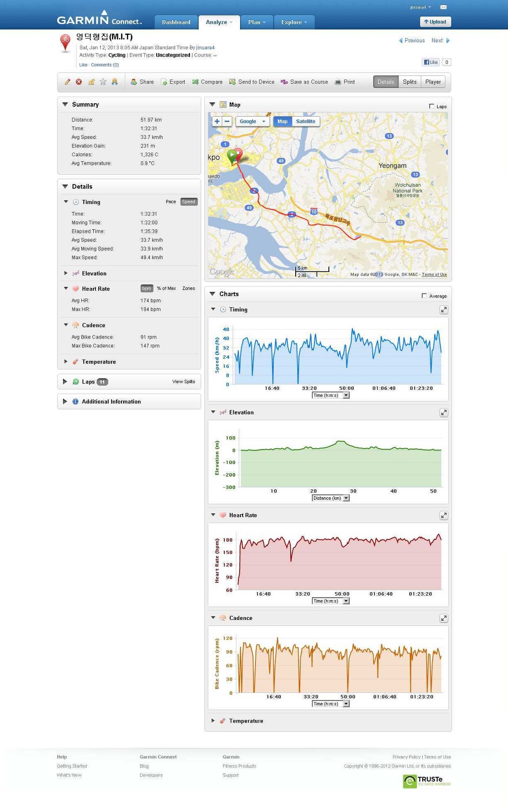Open the jinuara4 account menu
The image size is (508, 812).
pyautogui.click(x=420, y=7)
